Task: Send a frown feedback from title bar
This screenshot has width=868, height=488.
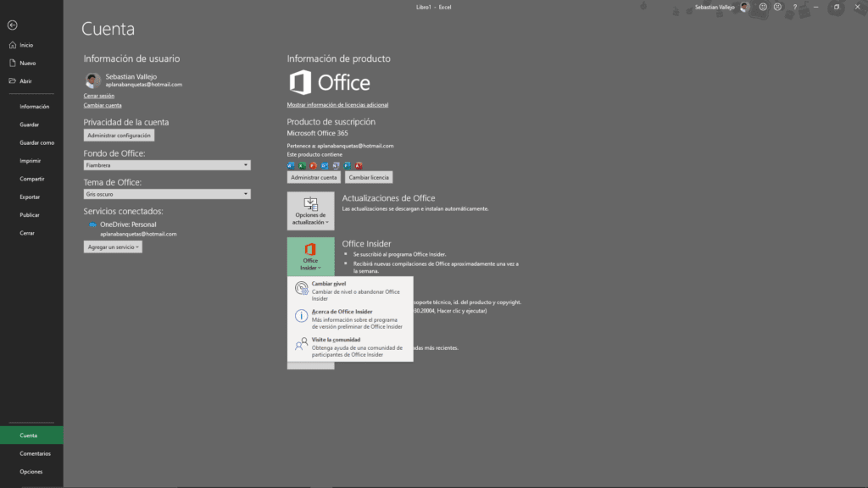Action: (778, 7)
